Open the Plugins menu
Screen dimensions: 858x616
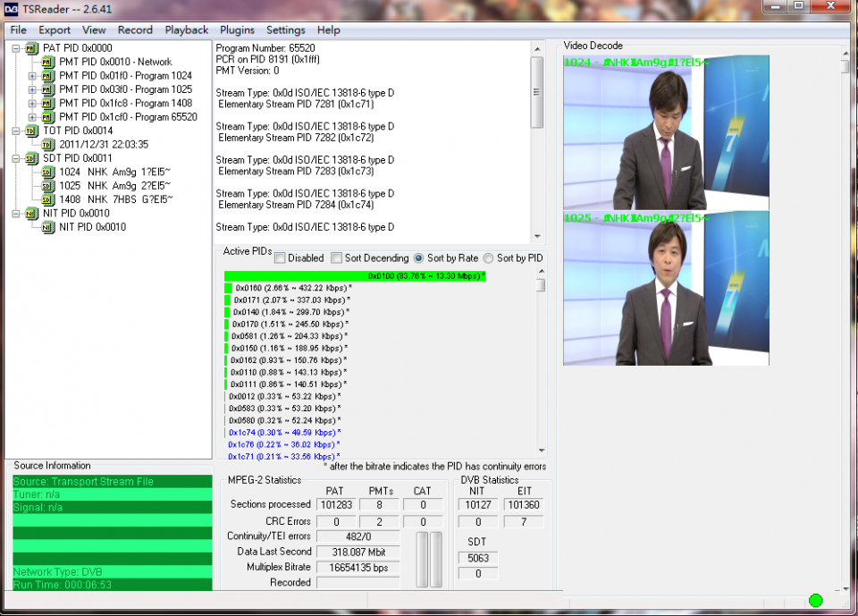pos(237,30)
